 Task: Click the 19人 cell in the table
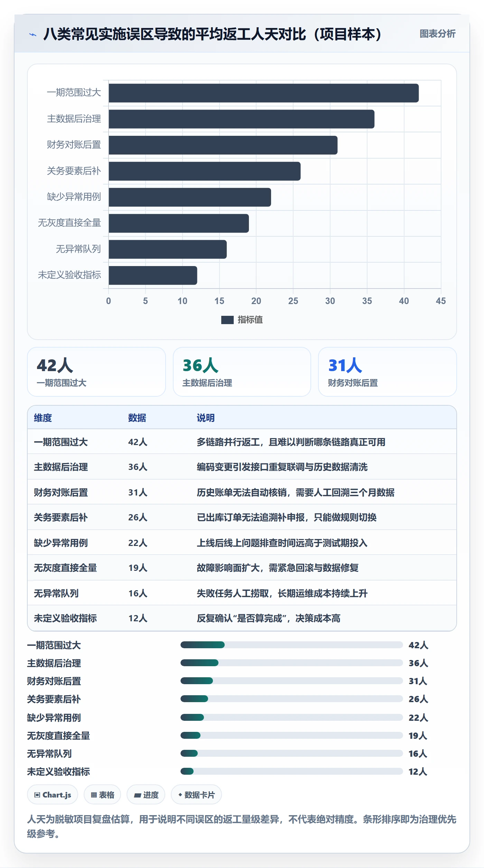click(138, 568)
